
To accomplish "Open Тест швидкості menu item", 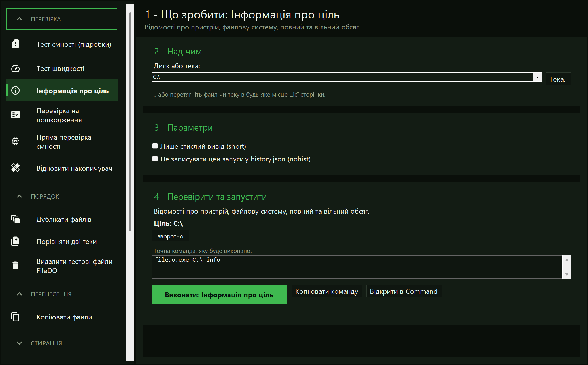I will (62, 69).
